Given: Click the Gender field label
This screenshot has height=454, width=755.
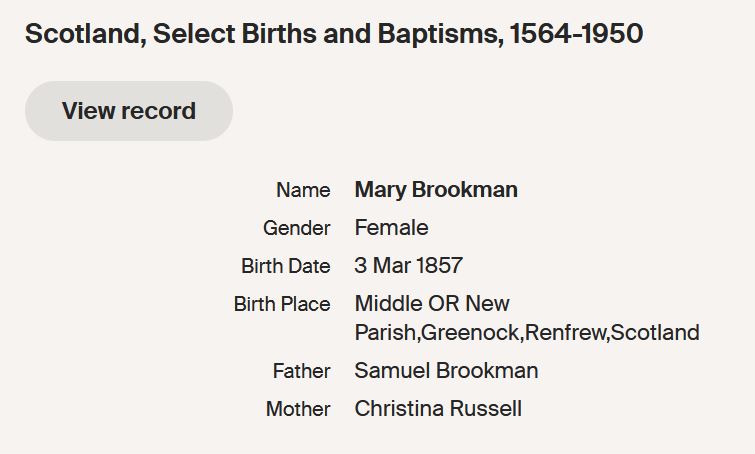Looking at the screenshot, I should click(x=296, y=228).
